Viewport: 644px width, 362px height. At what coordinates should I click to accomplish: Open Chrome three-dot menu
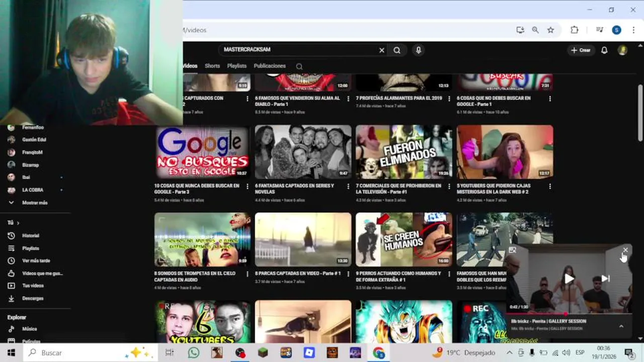633,30
